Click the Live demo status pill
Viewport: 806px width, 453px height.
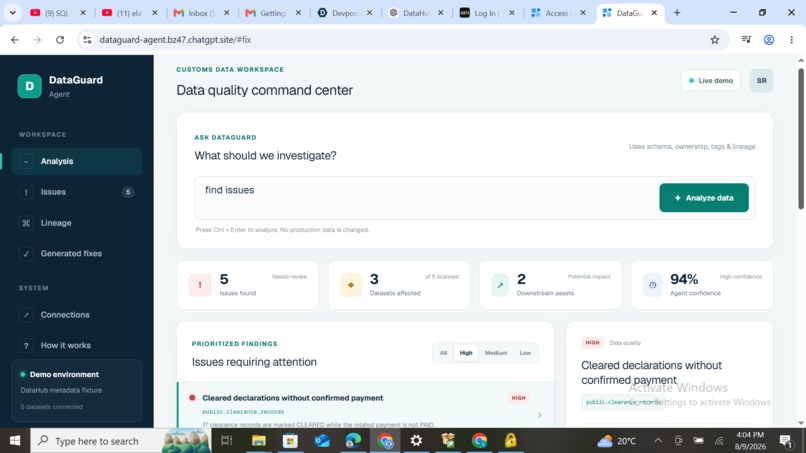[x=711, y=81]
